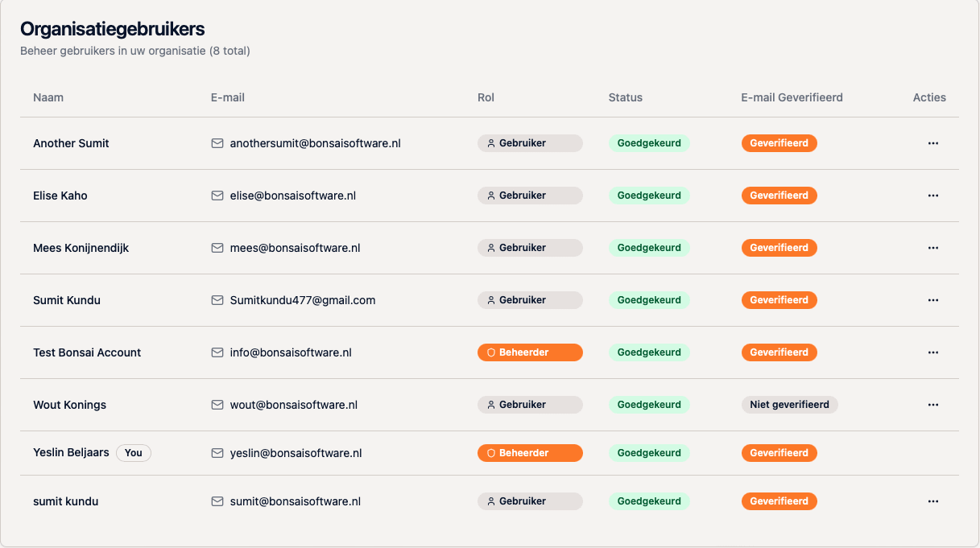This screenshot has width=980, height=548.
Task: Click envelope icon beside anothersumit@bonsaisoftware.nl
Action: click(217, 143)
